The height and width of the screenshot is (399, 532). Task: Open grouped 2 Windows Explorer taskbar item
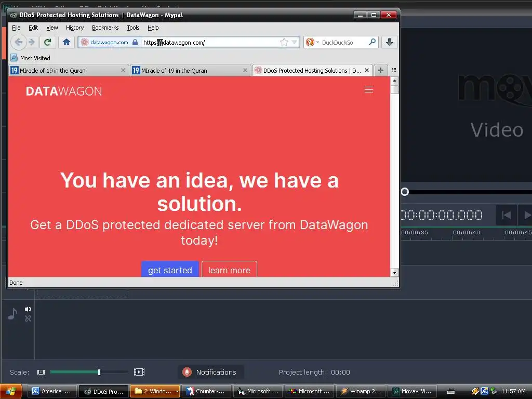pyautogui.click(x=155, y=391)
